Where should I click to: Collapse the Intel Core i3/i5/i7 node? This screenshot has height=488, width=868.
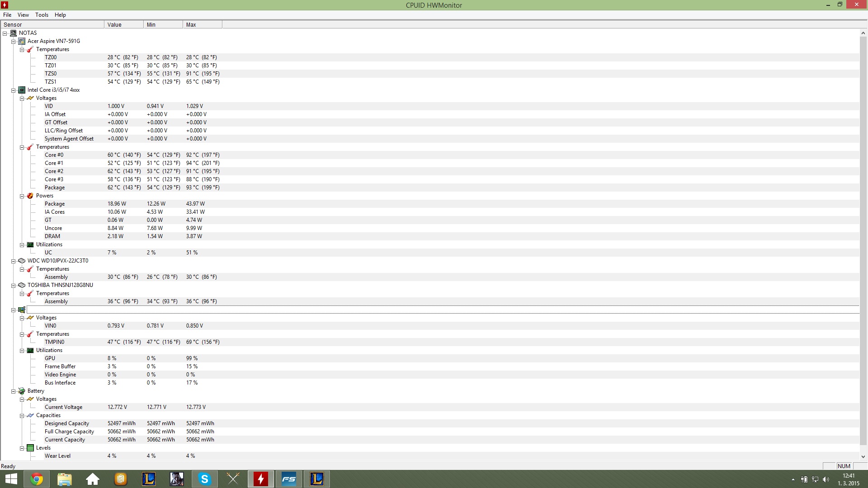click(x=14, y=90)
